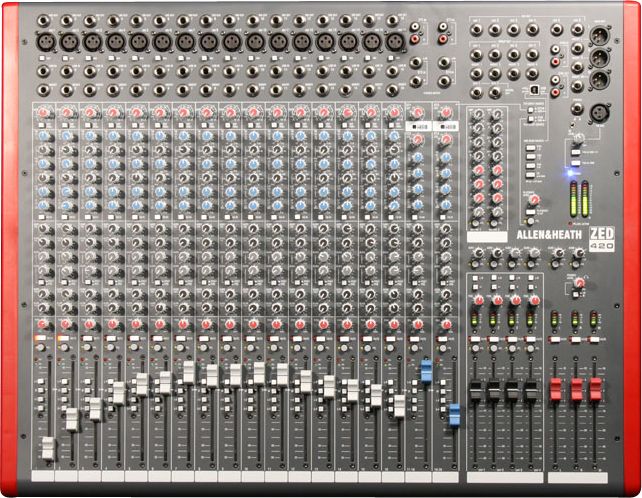Viewport: 642px width, 498px height.
Task: Select the higher-positioned blue stereo fader
Action: pyautogui.click(x=427, y=371)
